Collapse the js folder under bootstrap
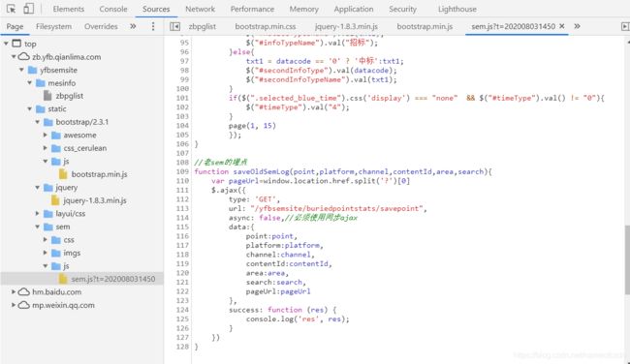This screenshot has height=364, width=630. click(x=46, y=161)
